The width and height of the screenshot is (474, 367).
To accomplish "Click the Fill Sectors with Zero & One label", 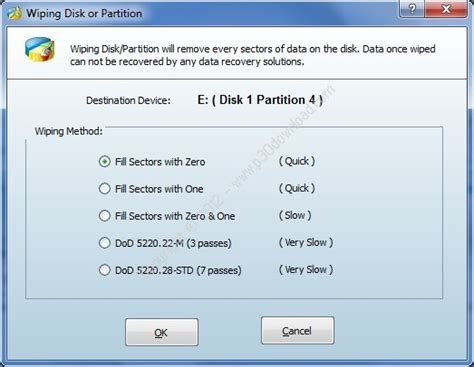I will (x=175, y=216).
